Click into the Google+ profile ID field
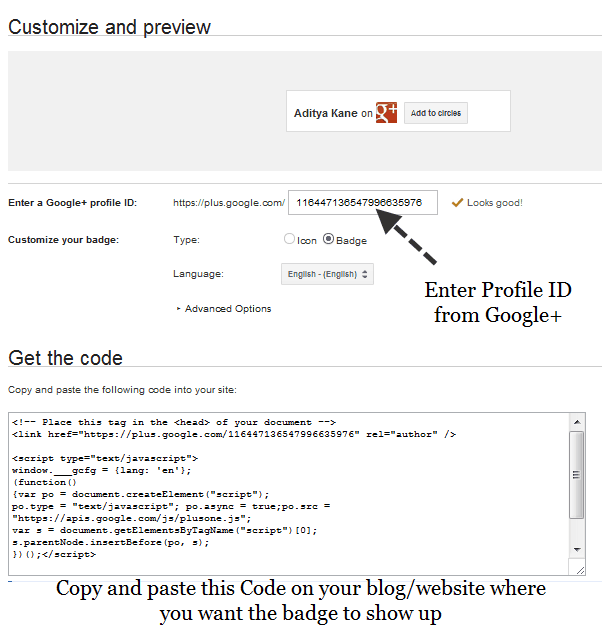The width and height of the screenshot is (602, 625). 364,203
